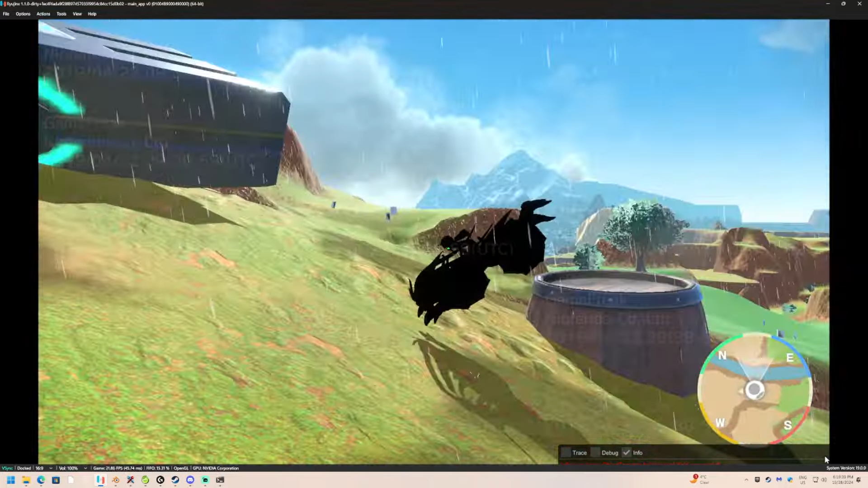This screenshot has height=488, width=868.
Task: Show hidden system tray icons
Action: 746,480
